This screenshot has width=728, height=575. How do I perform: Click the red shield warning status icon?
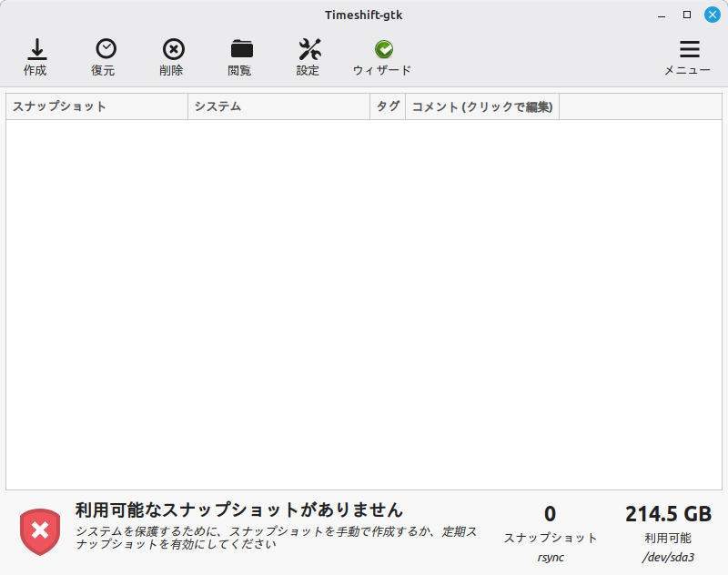pos(40,531)
